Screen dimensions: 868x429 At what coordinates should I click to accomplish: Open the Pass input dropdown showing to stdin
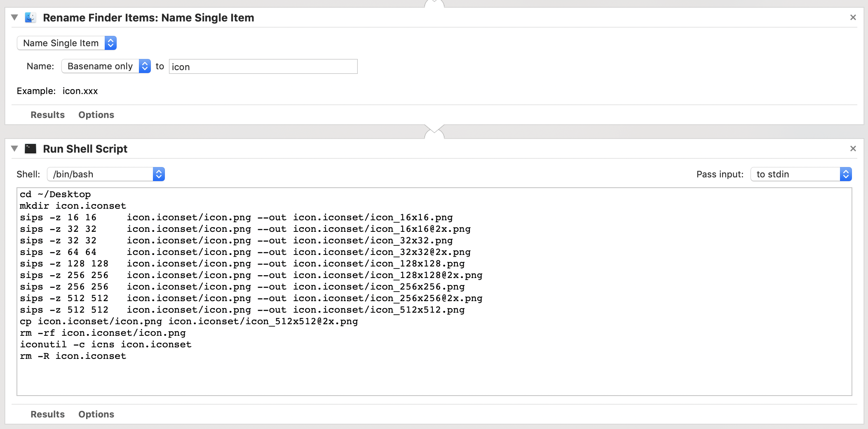(845, 174)
